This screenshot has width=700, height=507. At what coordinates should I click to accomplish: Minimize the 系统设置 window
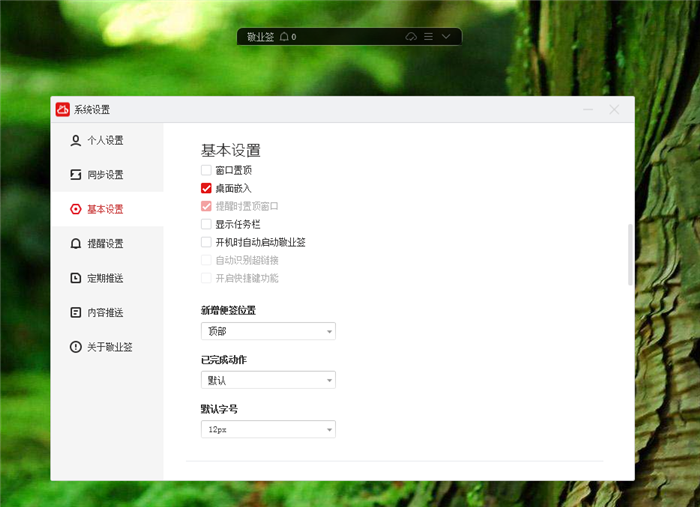coord(588,109)
